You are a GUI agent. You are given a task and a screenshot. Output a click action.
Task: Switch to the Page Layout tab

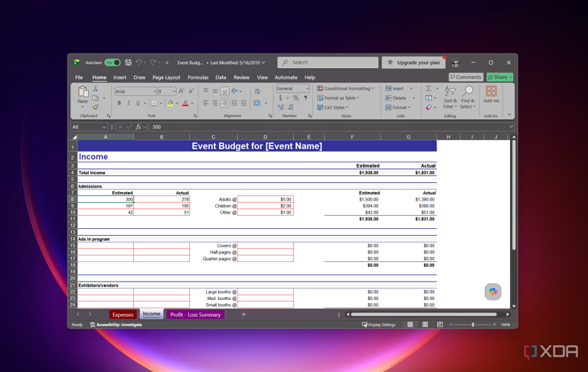(166, 77)
